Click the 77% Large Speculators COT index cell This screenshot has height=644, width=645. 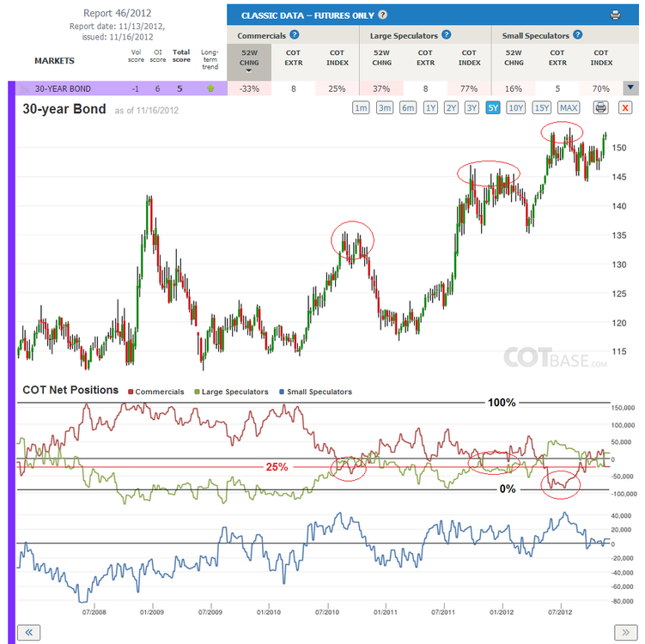(x=469, y=88)
